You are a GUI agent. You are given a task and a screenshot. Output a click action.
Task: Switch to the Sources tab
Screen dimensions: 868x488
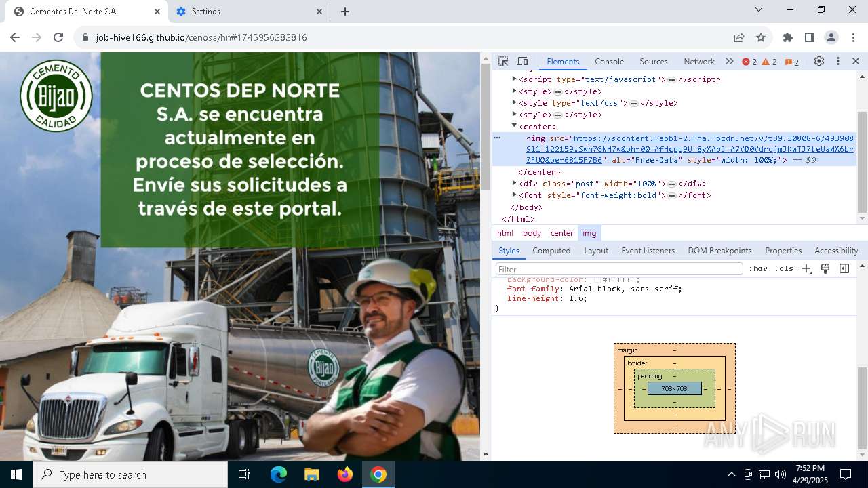pyautogui.click(x=654, y=62)
